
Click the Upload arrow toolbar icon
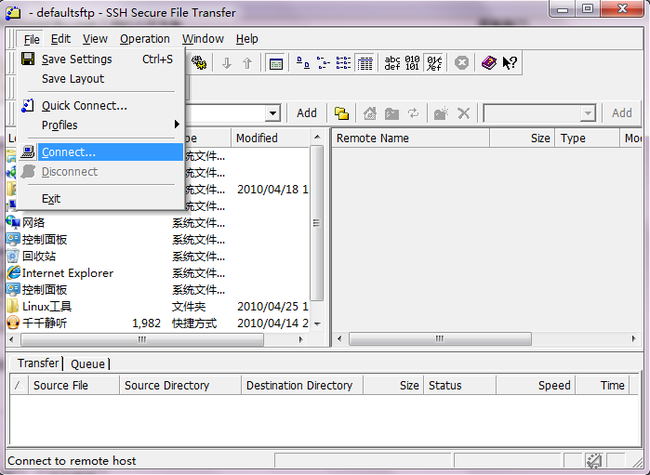[247, 63]
